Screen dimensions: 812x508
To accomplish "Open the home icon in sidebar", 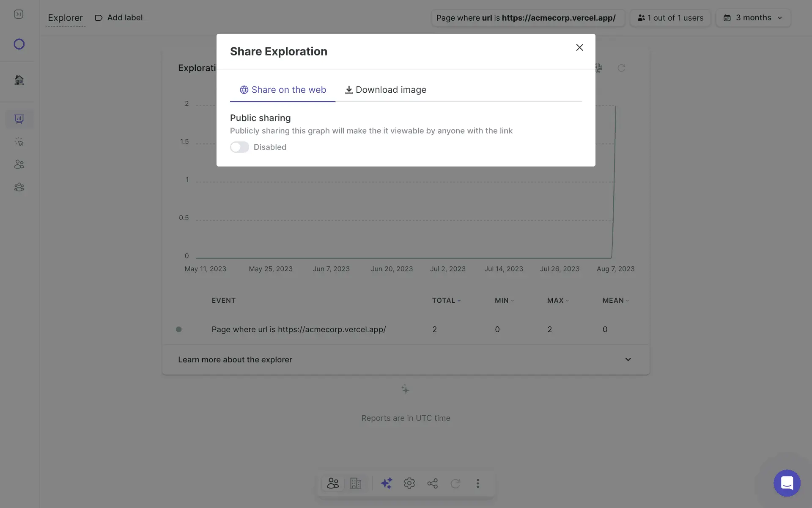I will 19,80.
